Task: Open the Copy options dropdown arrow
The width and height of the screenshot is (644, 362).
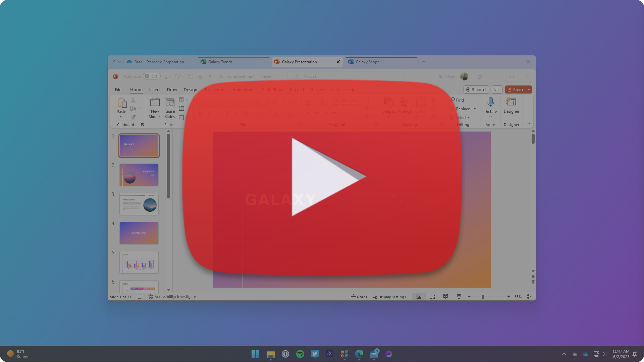Action: [140, 109]
